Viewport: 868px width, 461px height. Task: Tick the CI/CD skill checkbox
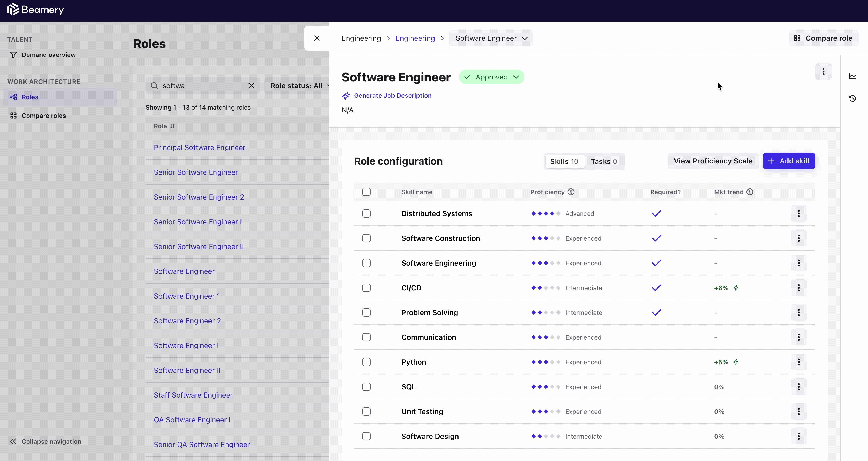click(366, 288)
